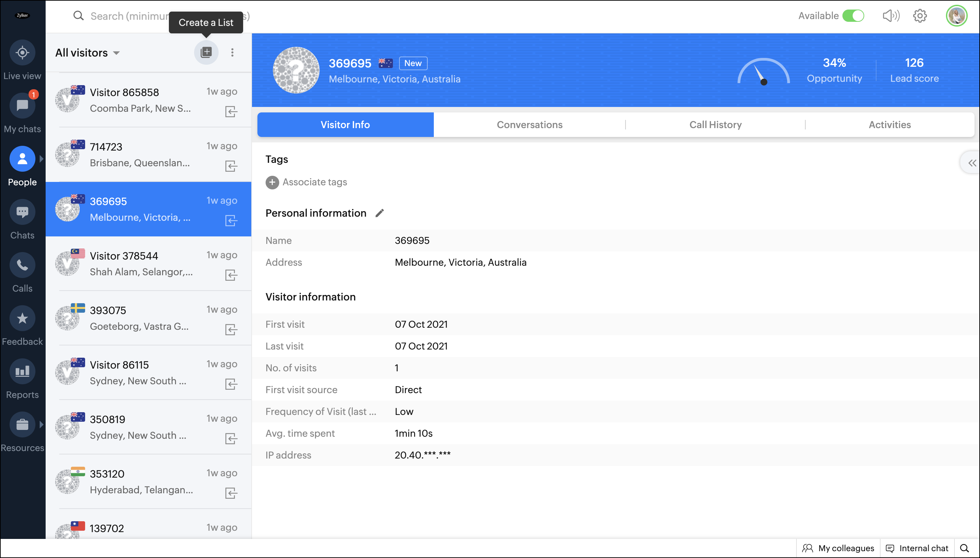This screenshot has height=558, width=980.
Task: Edit Personal information with pencil icon
Action: coord(379,213)
